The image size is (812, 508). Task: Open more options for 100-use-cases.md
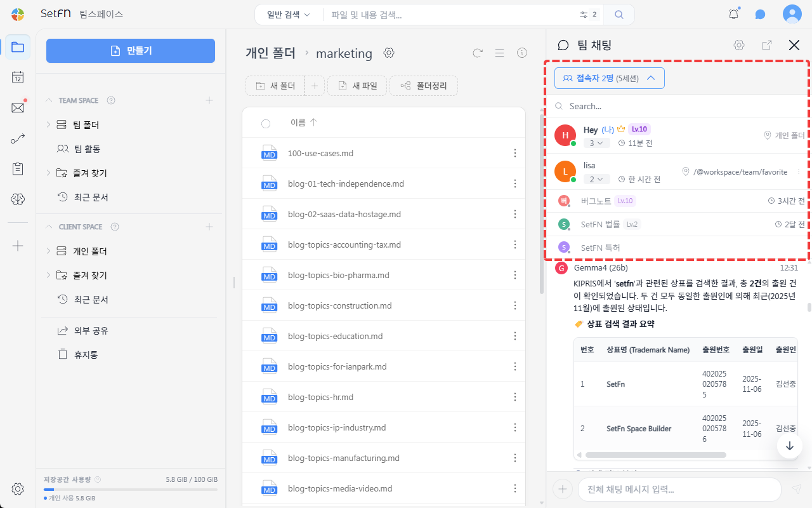click(x=515, y=153)
